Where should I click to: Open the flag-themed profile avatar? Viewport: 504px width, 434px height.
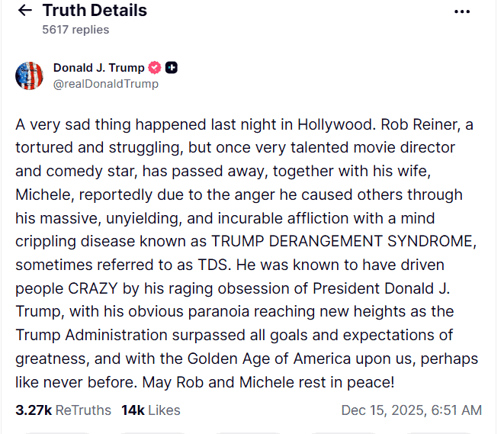(29, 75)
